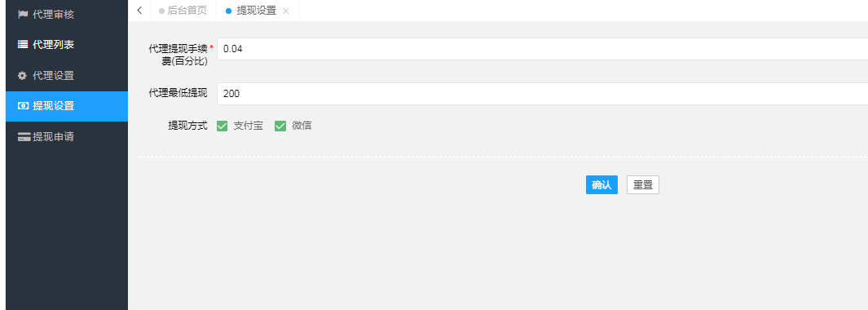The image size is (868, 310).
Task: Click the left arrow tab scroller
Action: tap(139, 11)
